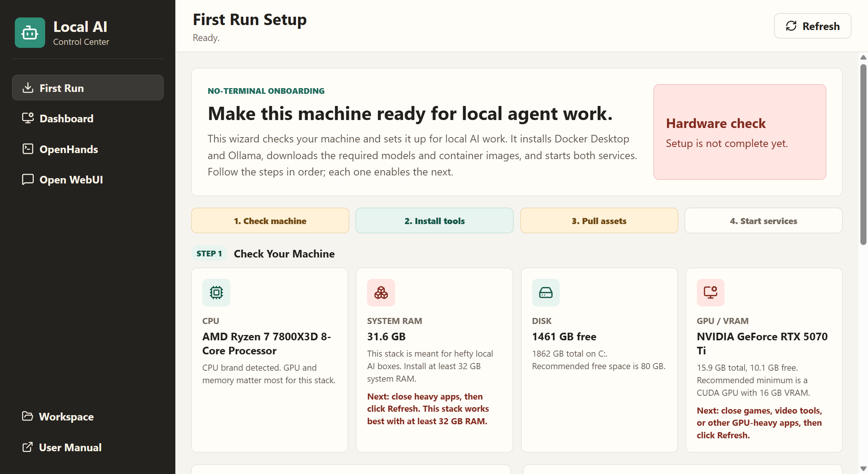The width and height of the screenshot is (868, 474).
Task: Click 'First Run Setup' page title
Action: [x=250, y=19]
